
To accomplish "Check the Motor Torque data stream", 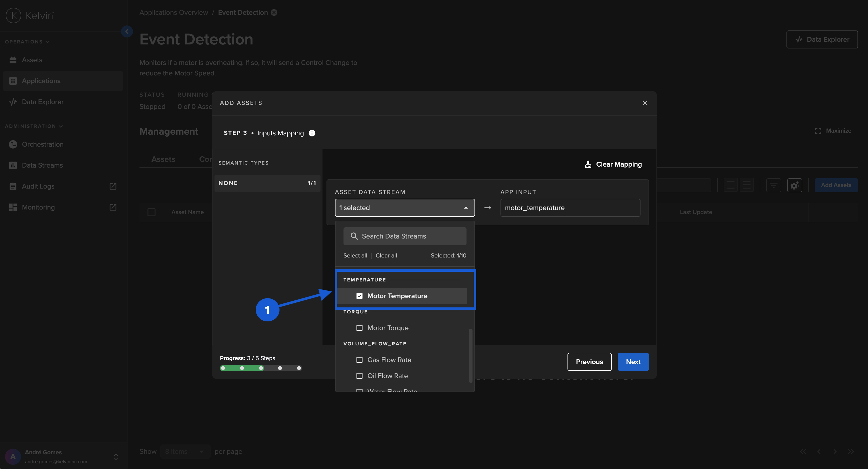I will pyautogui.click(x=359, y=328).
